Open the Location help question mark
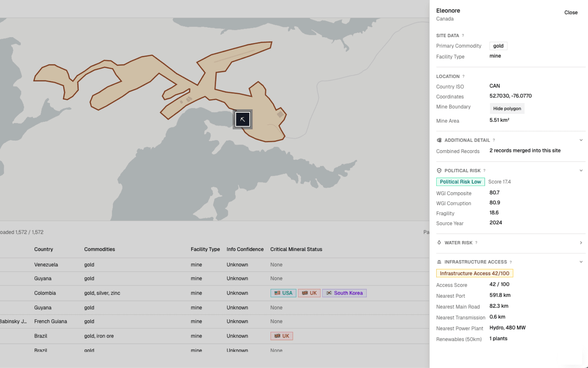 tap(463, 77)
